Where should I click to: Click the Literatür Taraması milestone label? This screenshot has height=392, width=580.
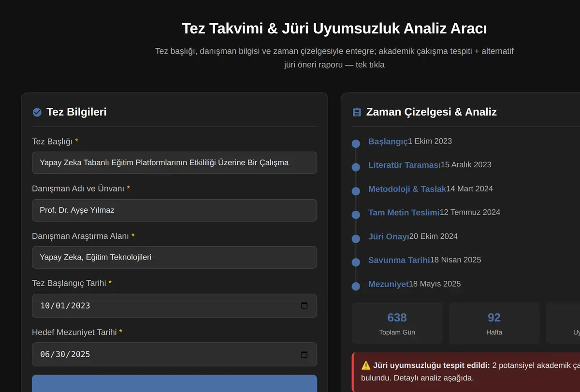[405, 165]
